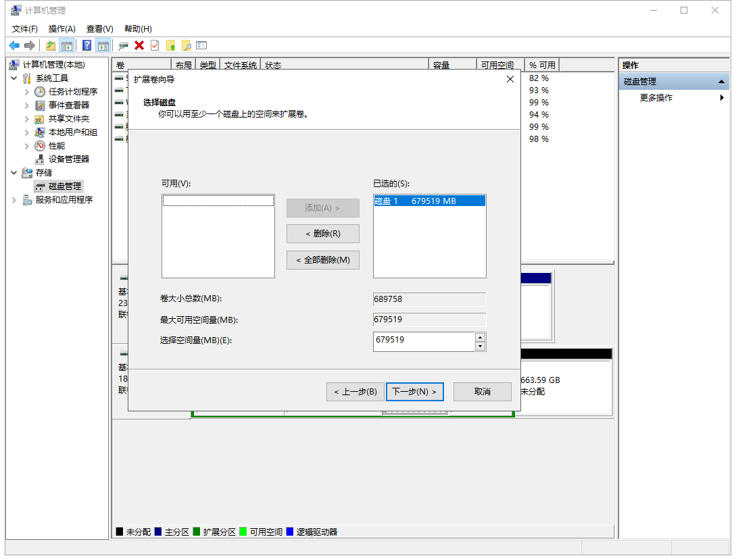Viewport: 736px width, 560px height.
Task: Click the back navigation arrow in the toolbar
Action: (x=14, y=45)
